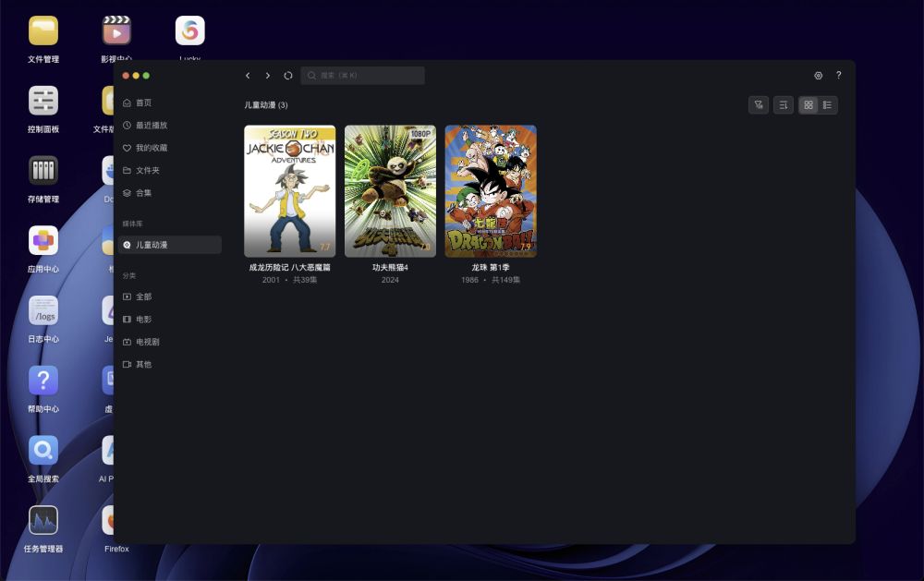Select the 儿童动漫 media library
The height and width of the screenshot is (581, 924).
click(x=170, y=245)
